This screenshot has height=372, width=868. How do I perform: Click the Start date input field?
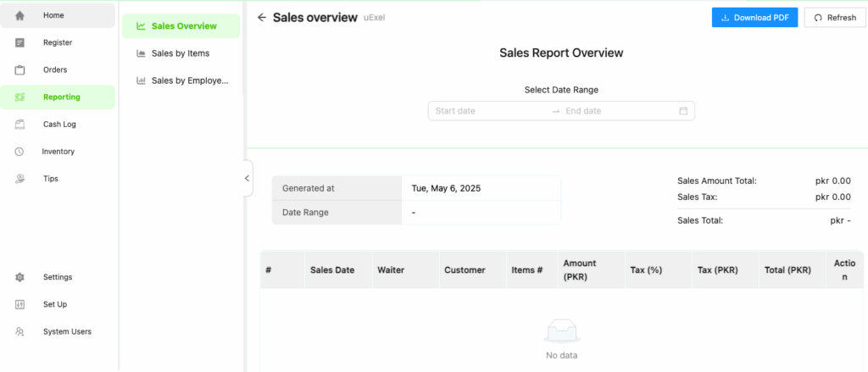pos(490,111)
